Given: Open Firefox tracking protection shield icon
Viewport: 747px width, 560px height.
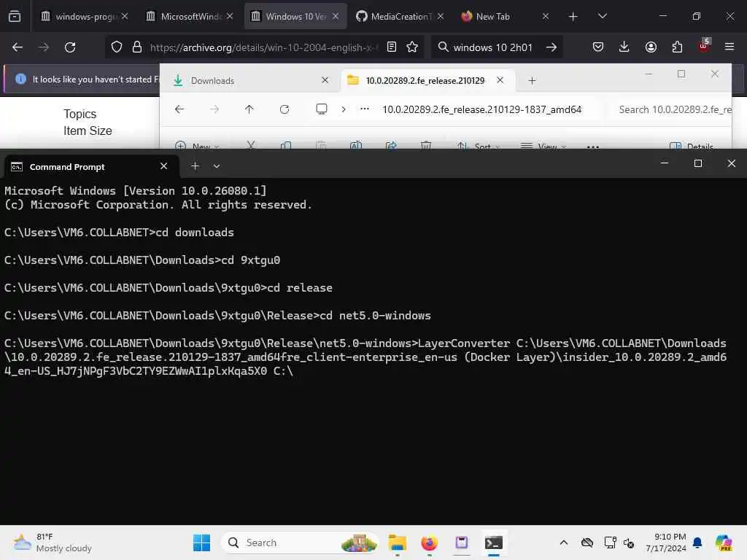Looking at the screenshot, I should (117, 47).
